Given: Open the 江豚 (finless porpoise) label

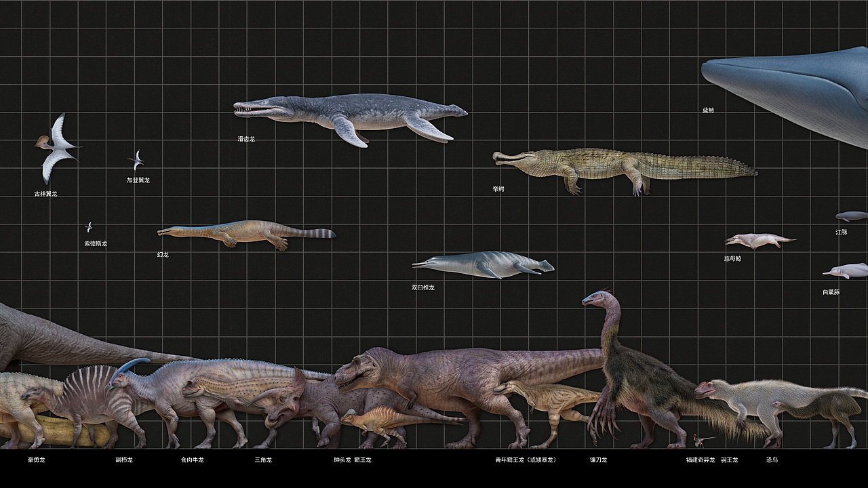Looking at the screenshot, I should pyautogui.click(x=842, y=232).
